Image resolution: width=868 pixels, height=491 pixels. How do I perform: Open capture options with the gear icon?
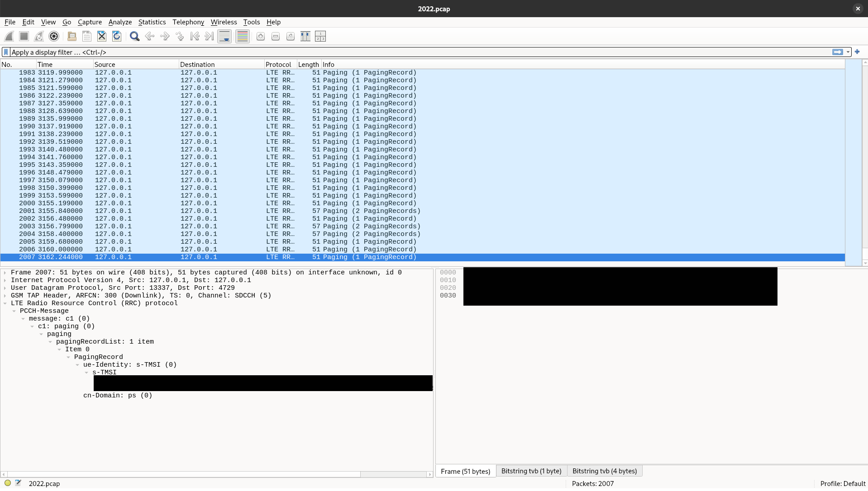(54, 36)
